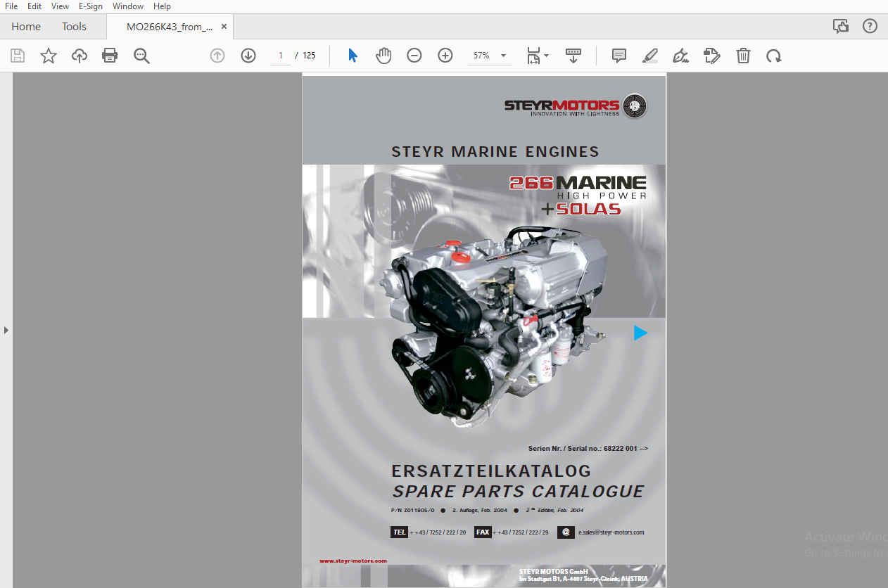Expand the page display options arrow
Image resolution: width=888 pixels, height=588 pixels.
[x=547, y=55]
